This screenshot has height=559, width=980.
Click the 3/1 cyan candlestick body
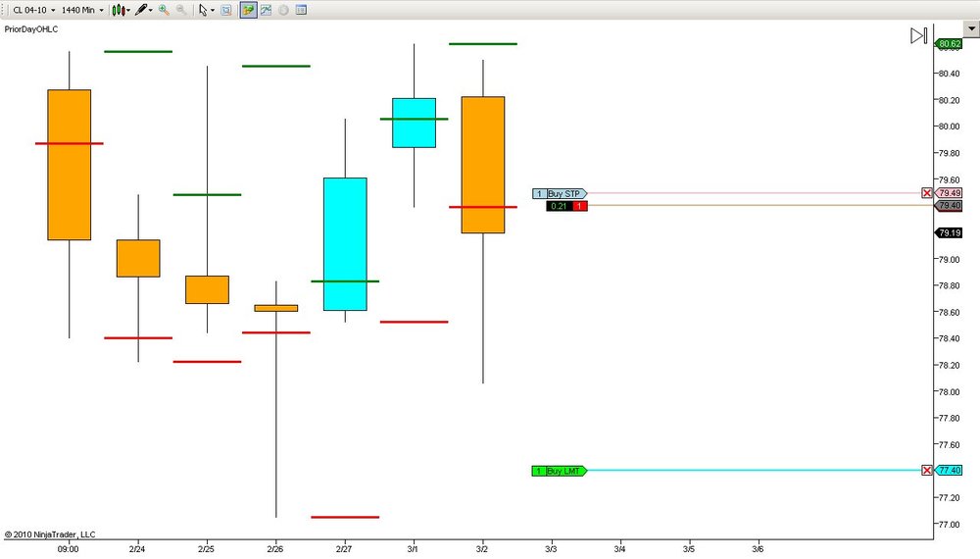pos(414,123)
